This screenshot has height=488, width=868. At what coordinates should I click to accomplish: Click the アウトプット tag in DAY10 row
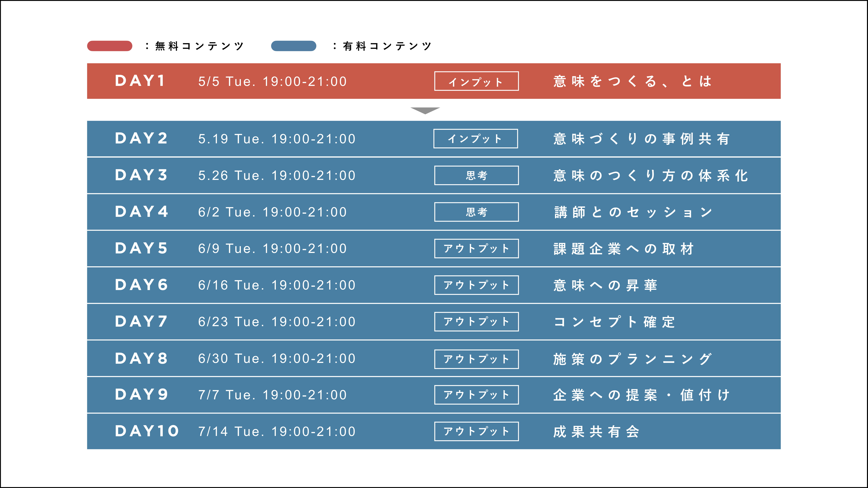coord(476,431)
